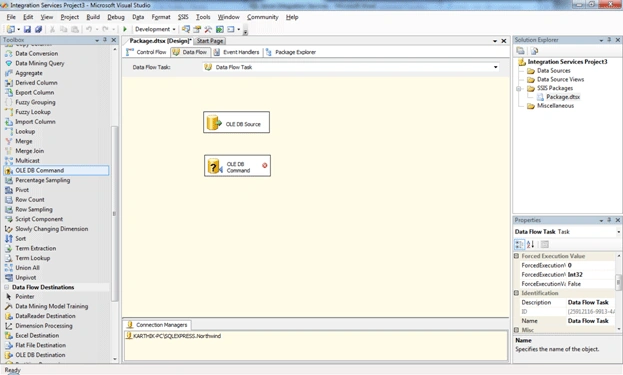The image size is (623, 375).
Task: Select Excel Destination in Toolbox
Action: (x=37, y=335)
